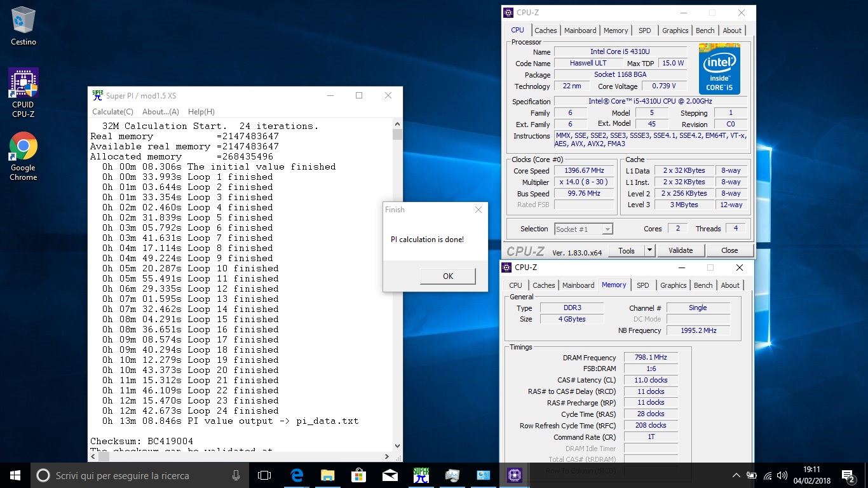The image size is (868, 488).
Task: Switch to SPD tab in upper CPU-Z
Action: point(645,30)
